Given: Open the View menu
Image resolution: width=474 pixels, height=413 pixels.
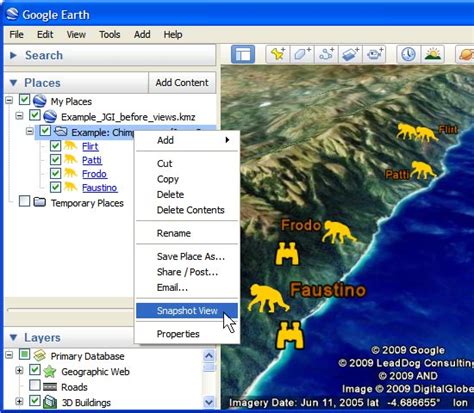Looking at the screenshot, I should point(76,34).
